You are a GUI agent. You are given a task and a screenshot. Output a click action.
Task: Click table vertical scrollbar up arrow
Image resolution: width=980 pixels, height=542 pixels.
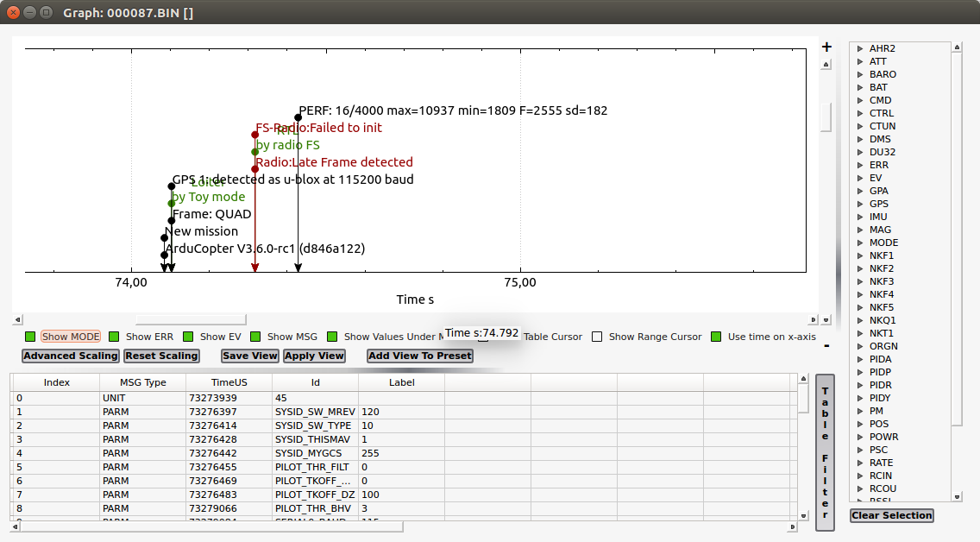point(804,378)
